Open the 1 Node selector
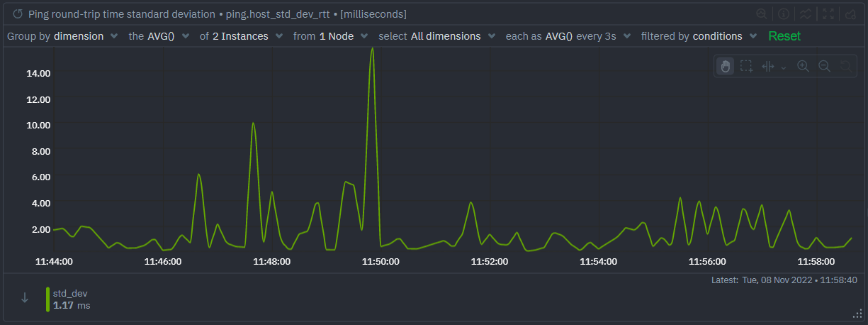868x325 pixels. tap(343, 36)
